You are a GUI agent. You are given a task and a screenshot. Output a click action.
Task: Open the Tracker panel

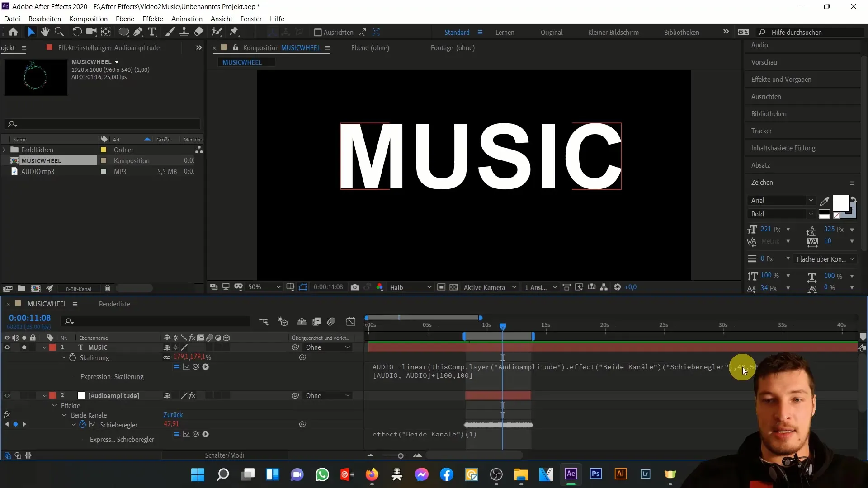[x=761, y=131]
